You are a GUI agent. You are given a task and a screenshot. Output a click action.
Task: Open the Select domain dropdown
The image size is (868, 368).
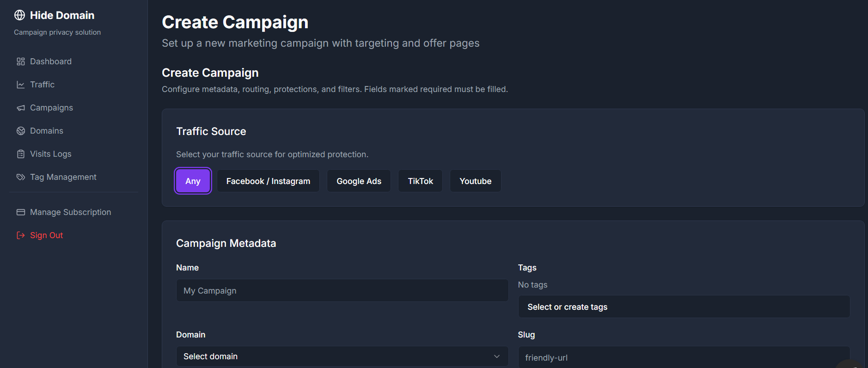click(x=342, y=356)
